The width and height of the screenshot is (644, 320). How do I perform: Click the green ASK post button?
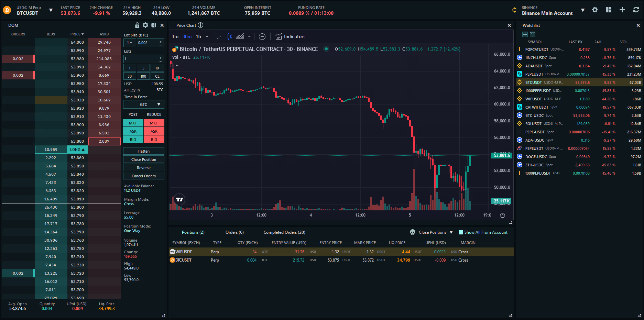133,131
